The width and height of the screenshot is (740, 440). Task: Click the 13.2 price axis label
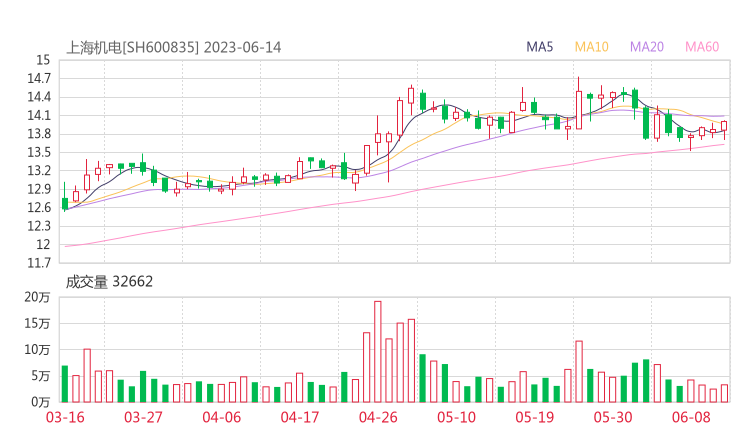click(39, 170)
